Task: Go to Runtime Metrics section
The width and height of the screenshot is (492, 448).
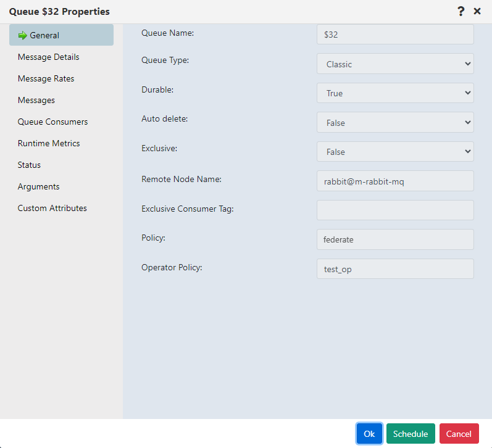Action: 49,143
